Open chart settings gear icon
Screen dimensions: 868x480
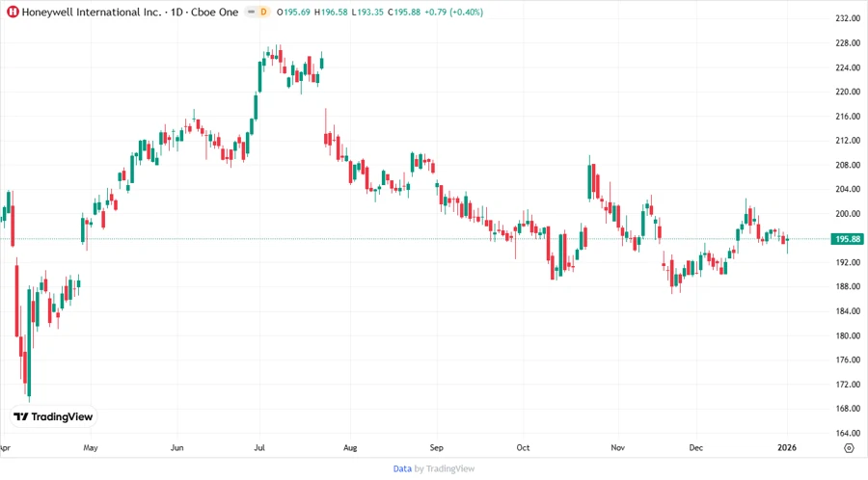tap(849, 448)
